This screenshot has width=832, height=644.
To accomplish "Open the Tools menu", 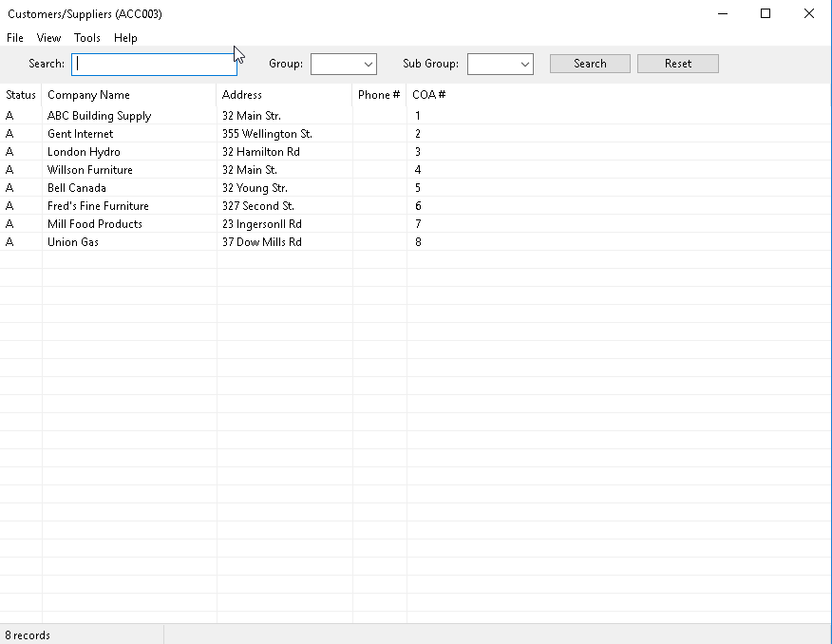I will point(87,38).
